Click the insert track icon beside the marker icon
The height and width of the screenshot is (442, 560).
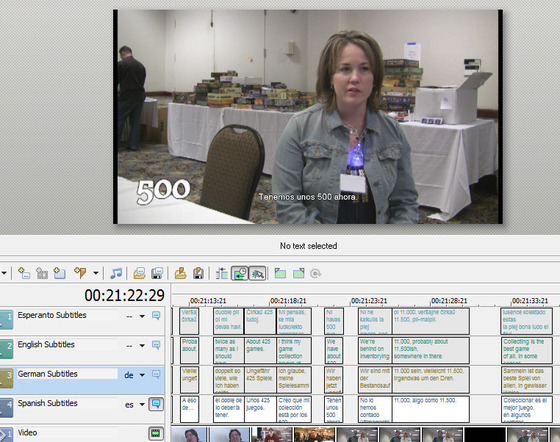(60, 273)
